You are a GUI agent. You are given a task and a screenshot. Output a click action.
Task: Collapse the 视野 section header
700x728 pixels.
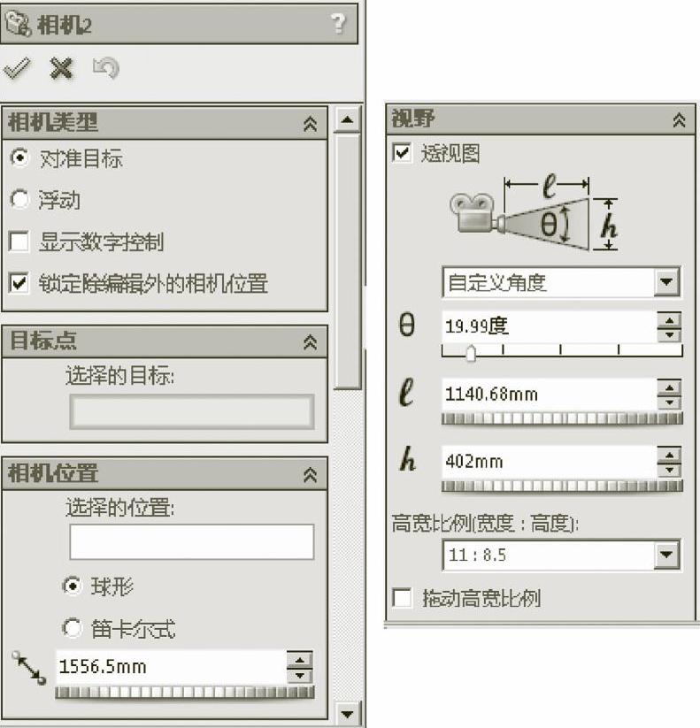click(x=679, y=120)
